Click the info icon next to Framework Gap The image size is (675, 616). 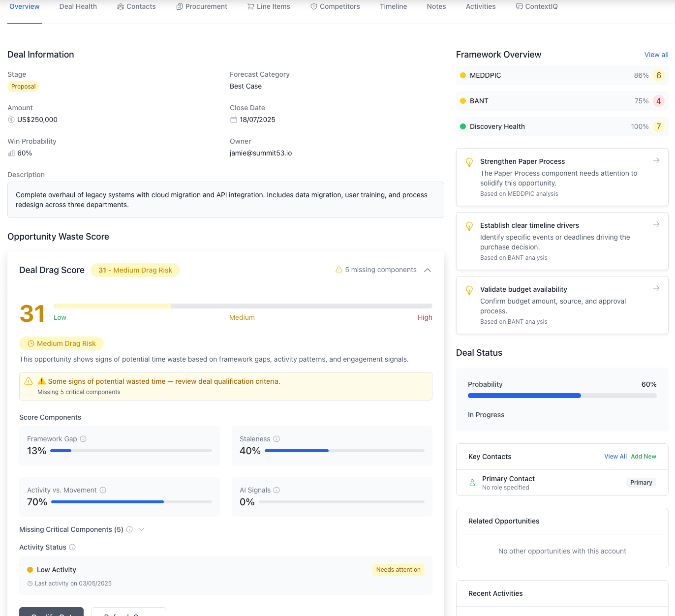click(84, 439)
